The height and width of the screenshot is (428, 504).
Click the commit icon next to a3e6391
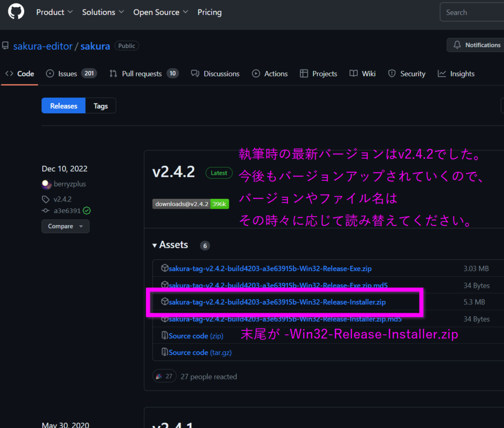click(x=46, y=211)
